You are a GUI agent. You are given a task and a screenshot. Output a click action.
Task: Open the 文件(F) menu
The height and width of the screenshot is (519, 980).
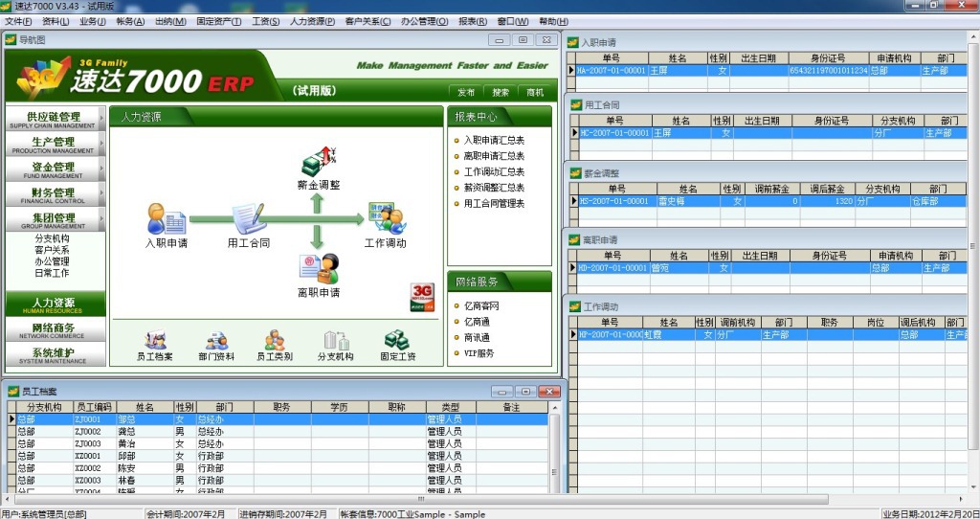(x=18, y=21)
